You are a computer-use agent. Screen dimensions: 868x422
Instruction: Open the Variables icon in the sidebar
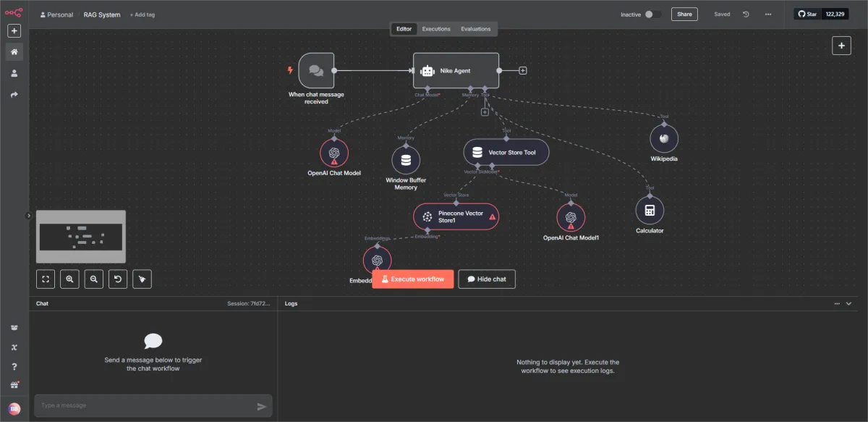14,347
